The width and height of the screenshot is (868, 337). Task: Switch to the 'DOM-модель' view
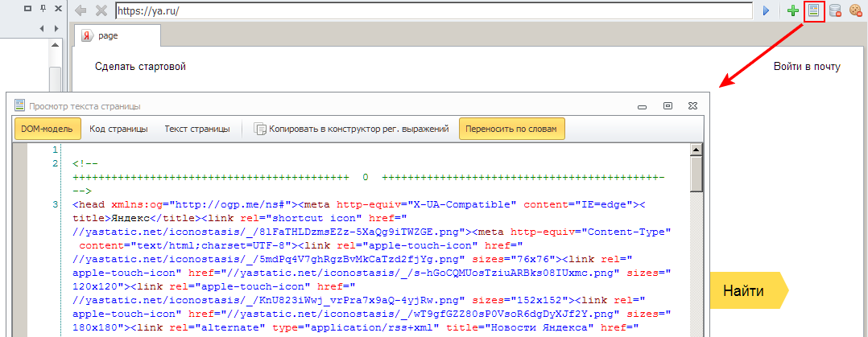click(x=48, y=129)
